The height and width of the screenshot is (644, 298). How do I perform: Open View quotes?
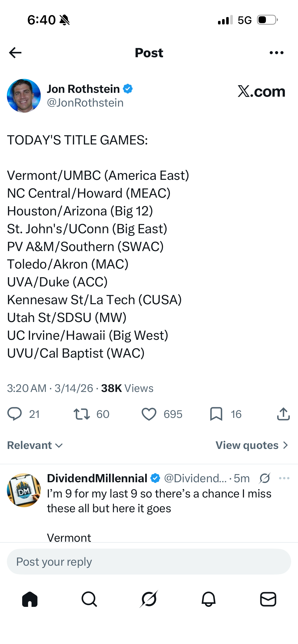click(252, 445)
